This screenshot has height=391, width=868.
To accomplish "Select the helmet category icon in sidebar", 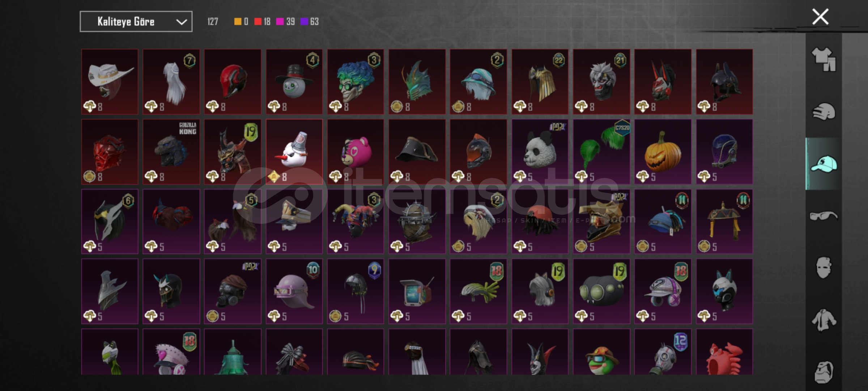I will [x=824, y=112].
